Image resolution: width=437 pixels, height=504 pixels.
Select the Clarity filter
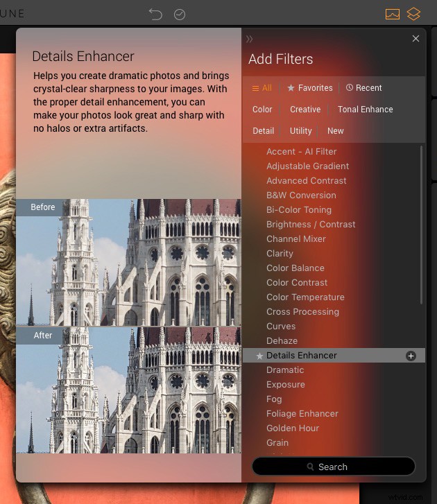pos(280,254)
